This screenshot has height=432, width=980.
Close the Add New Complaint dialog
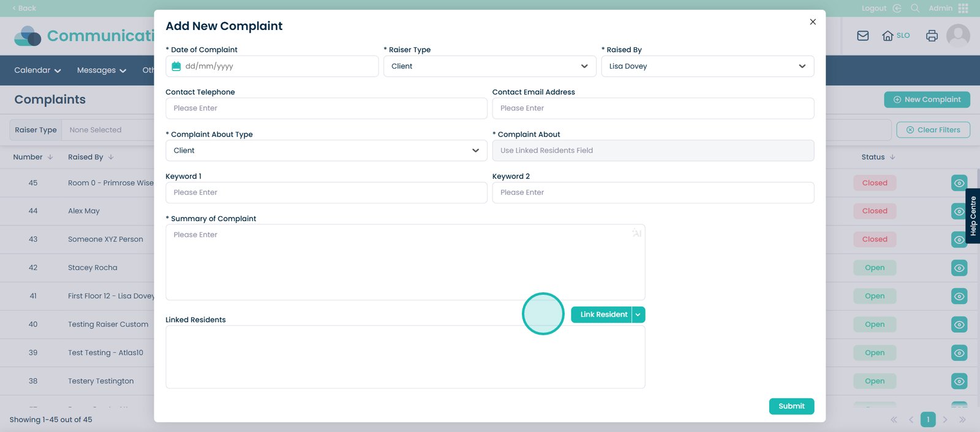coord(813,22)
